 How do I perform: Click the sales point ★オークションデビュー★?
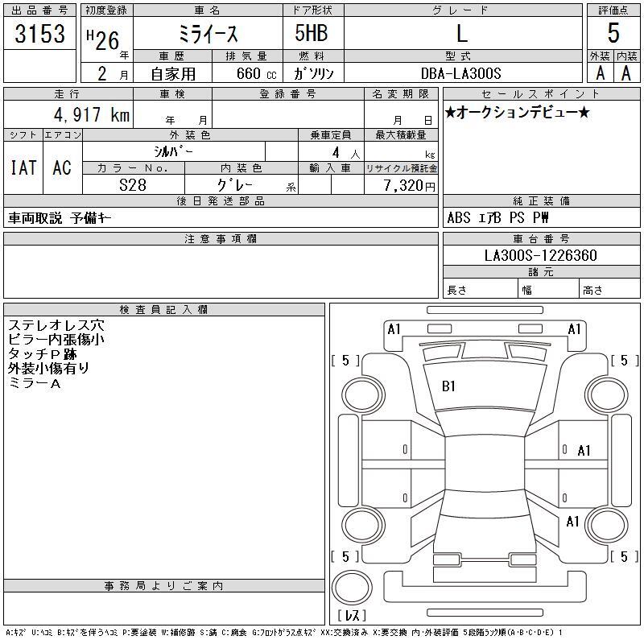518,112
